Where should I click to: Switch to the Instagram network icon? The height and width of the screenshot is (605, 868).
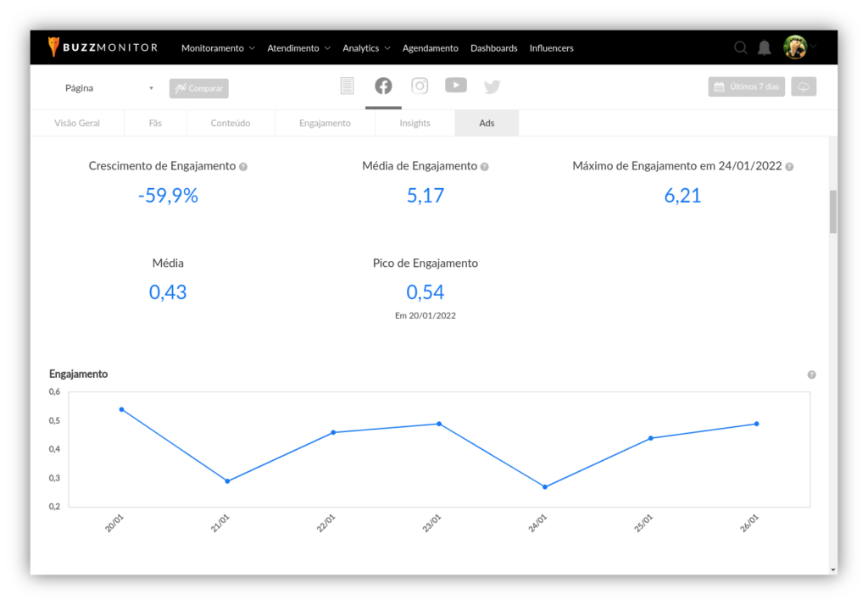[420, 86]
